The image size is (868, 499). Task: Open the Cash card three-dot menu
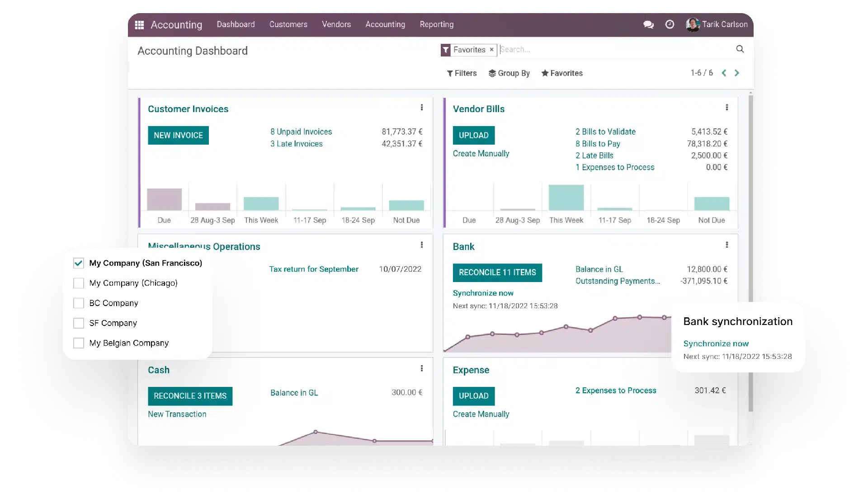[422, 368]
